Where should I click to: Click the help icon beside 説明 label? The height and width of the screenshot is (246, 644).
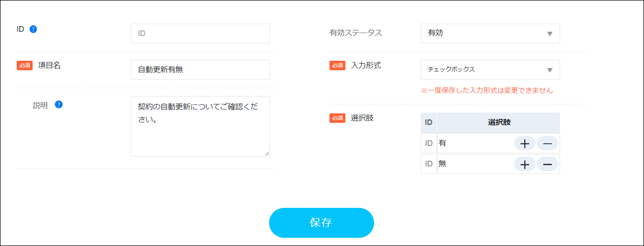pyautogui.click(x=59, y=105)
